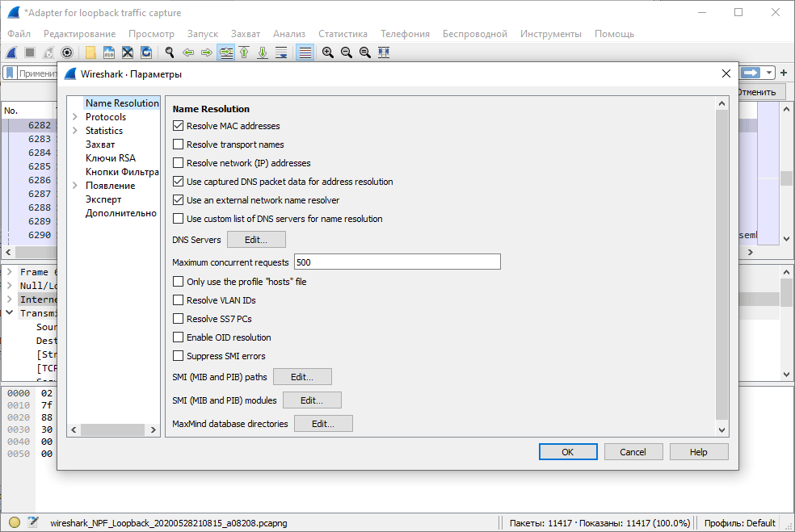
Task: Click Cancel in the Параметры dialog
Action: [x=633, y=452]
